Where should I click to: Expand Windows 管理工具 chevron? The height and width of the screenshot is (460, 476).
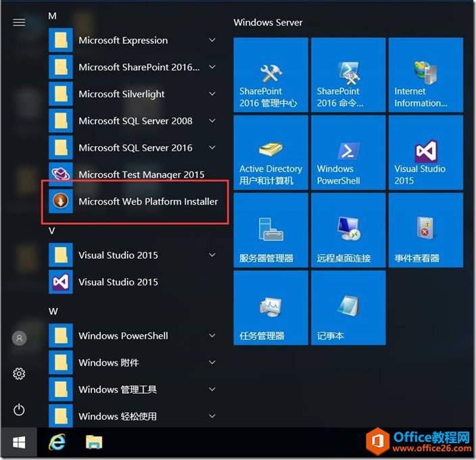tap(212, 389)
